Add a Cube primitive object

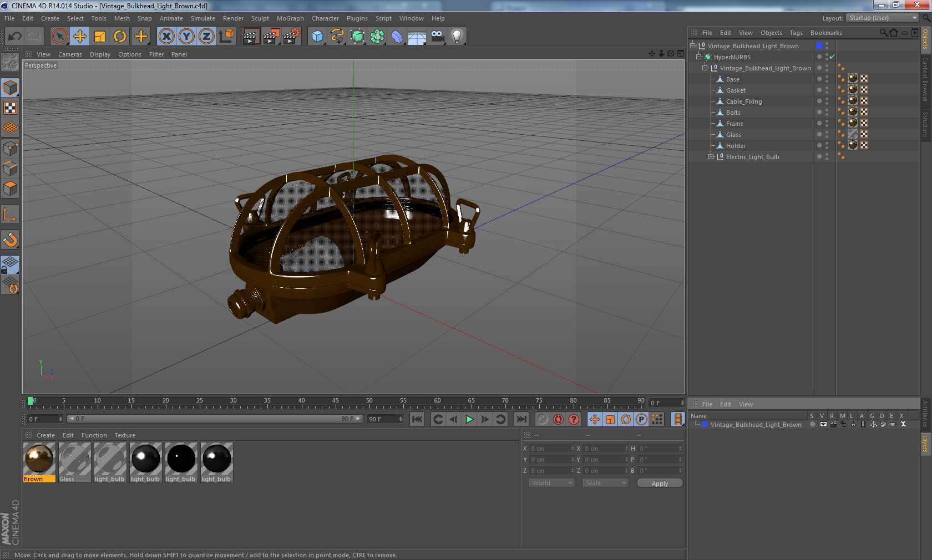click(317, 37)
